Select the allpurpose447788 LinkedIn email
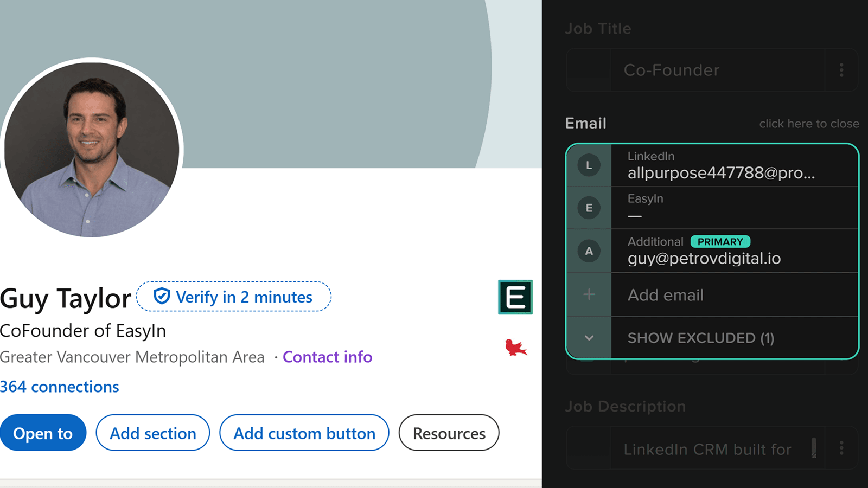This screenshot has height=488, width=868. pyautogui.click(x=721, y=172)
